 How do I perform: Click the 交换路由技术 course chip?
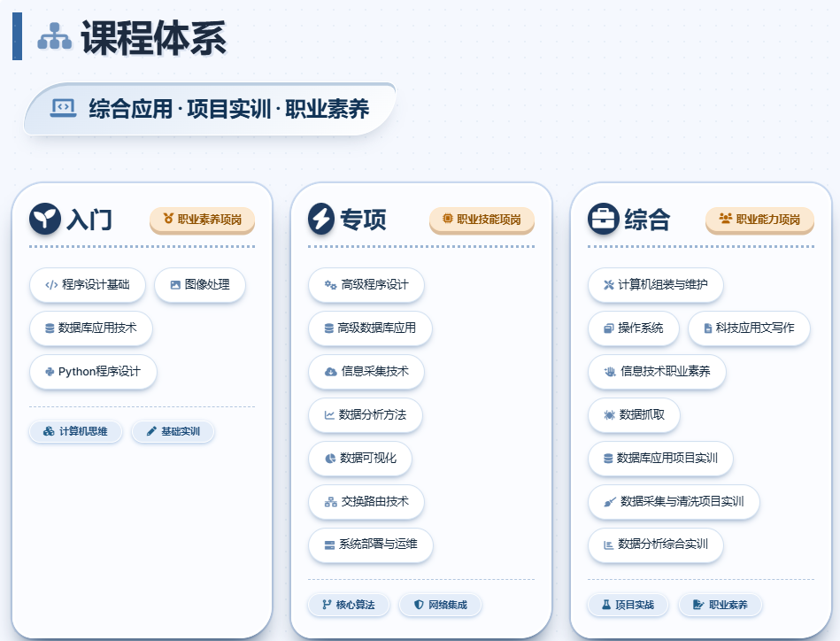coord(366,502)
